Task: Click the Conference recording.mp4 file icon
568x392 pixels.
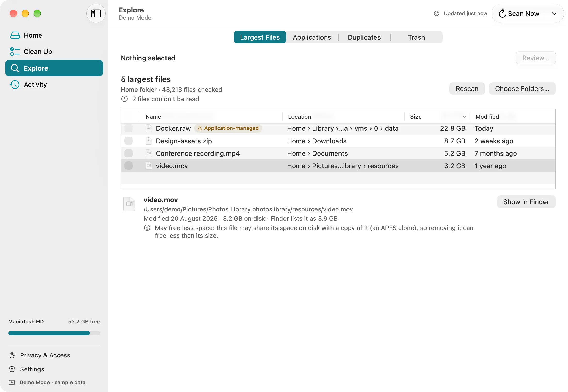Action: coord(149,153)
